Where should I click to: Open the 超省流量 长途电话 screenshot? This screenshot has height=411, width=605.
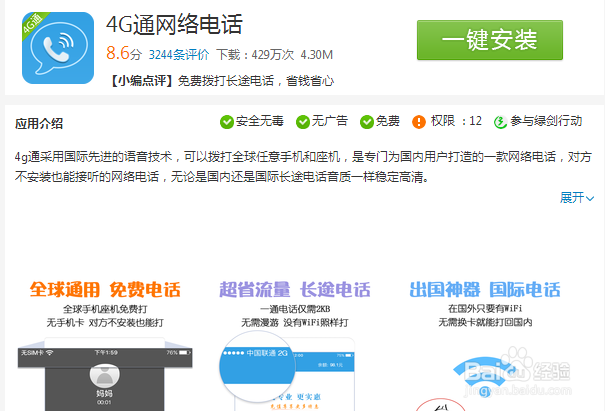coord(295,345)
